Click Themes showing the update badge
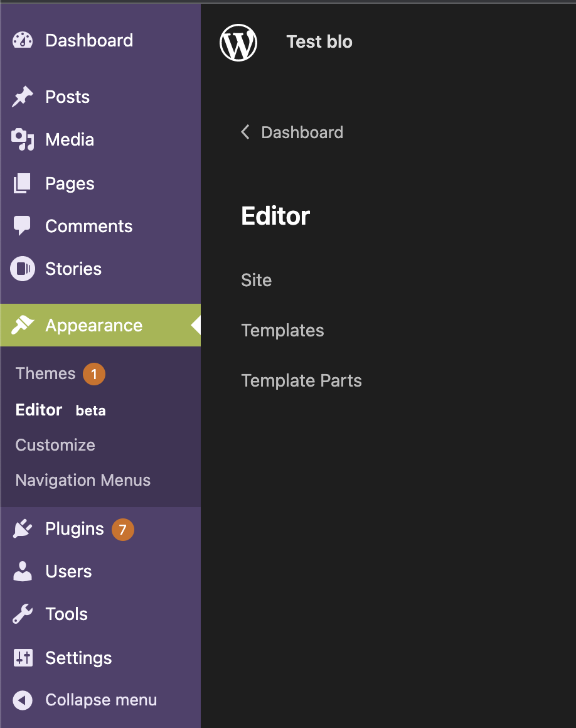 (x=45, y=373)
